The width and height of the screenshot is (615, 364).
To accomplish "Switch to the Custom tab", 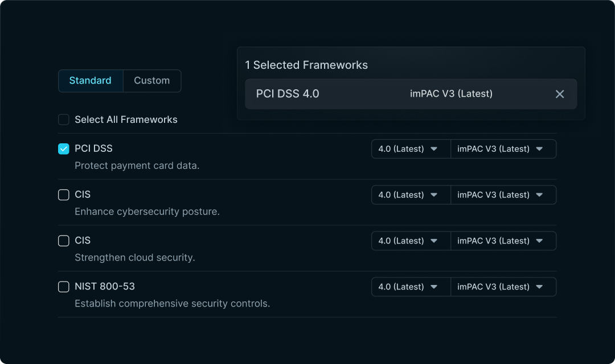I will [152, 81].
